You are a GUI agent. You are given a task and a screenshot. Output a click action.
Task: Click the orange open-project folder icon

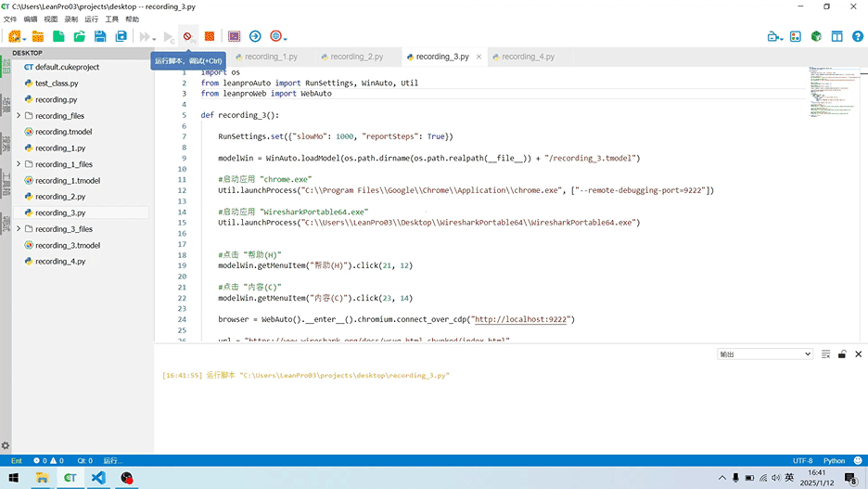pos(38,36)
